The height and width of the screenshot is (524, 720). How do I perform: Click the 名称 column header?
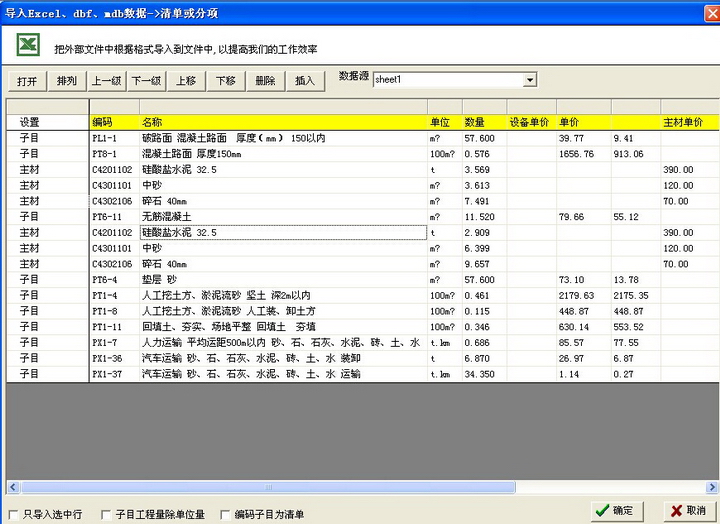pos(282,122)
